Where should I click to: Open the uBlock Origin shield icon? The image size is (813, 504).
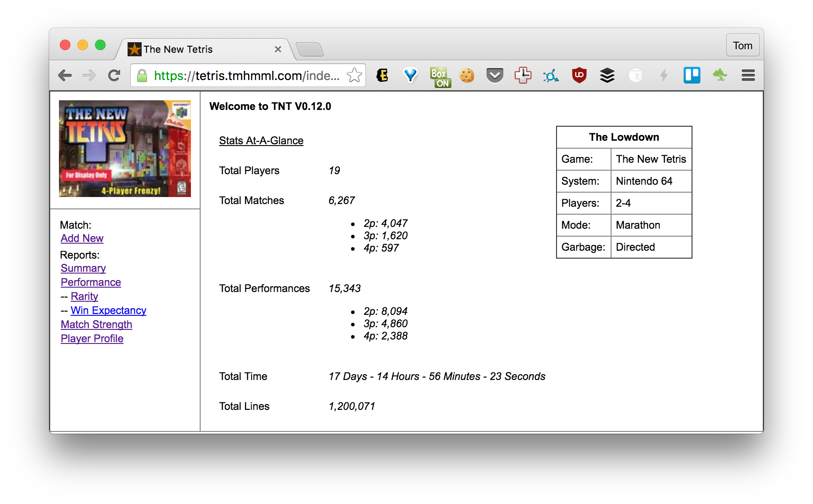point(579,76)
